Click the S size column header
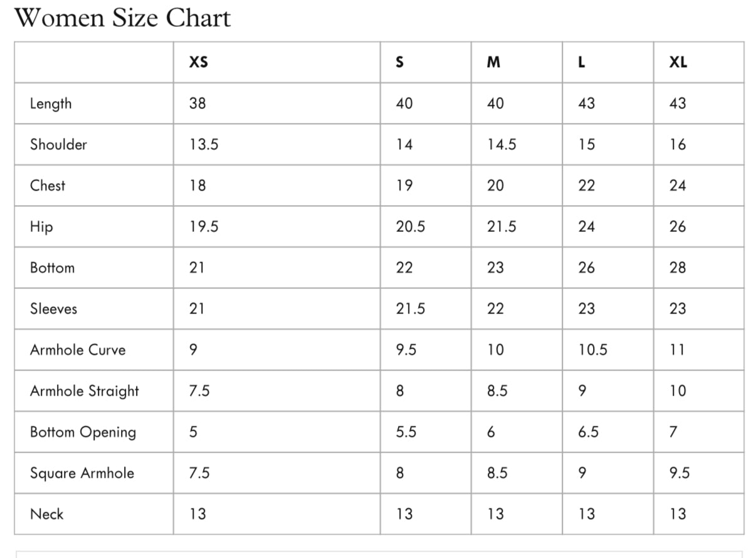This screenshot has height=558, width=756. click(x=400, y=62)
